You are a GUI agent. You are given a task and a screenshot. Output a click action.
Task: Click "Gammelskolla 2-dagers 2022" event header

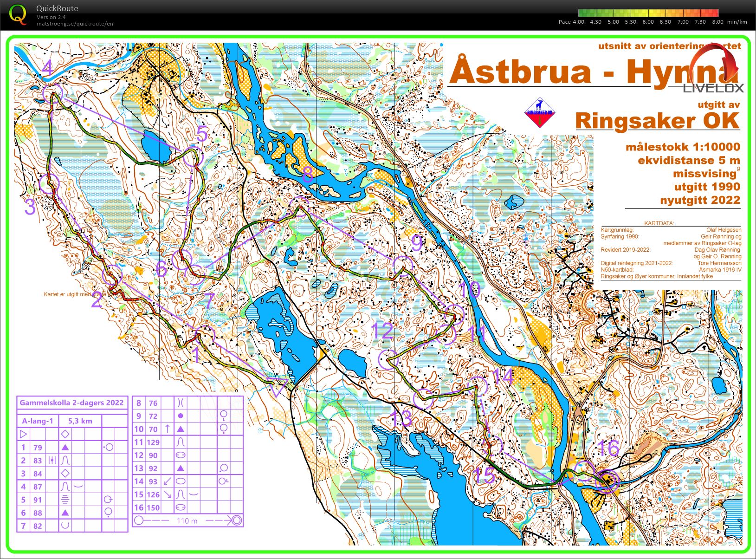click(71, 403)
